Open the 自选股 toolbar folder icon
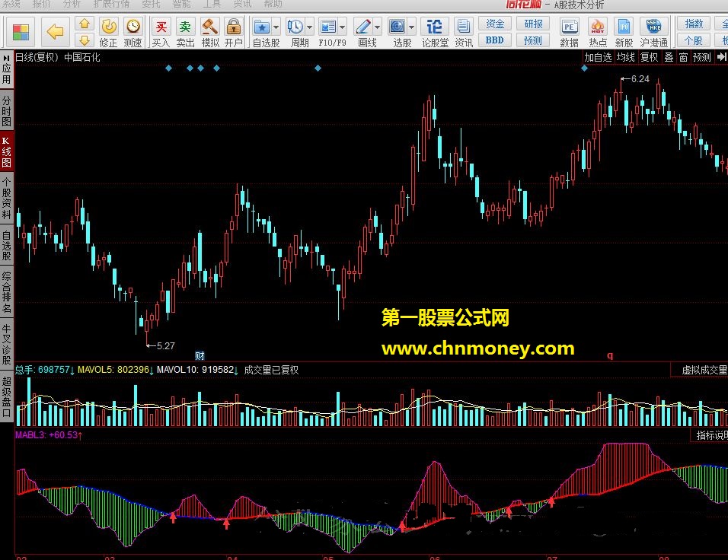The width and height of the screenshot is (728, 560). coord(262,27)
